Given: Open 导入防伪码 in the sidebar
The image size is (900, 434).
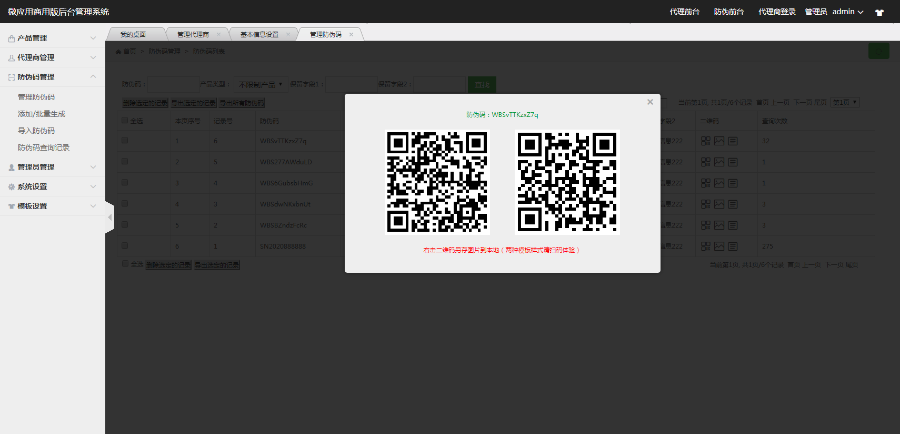Looking at the screenshot, I should click(x=36, y=130).
